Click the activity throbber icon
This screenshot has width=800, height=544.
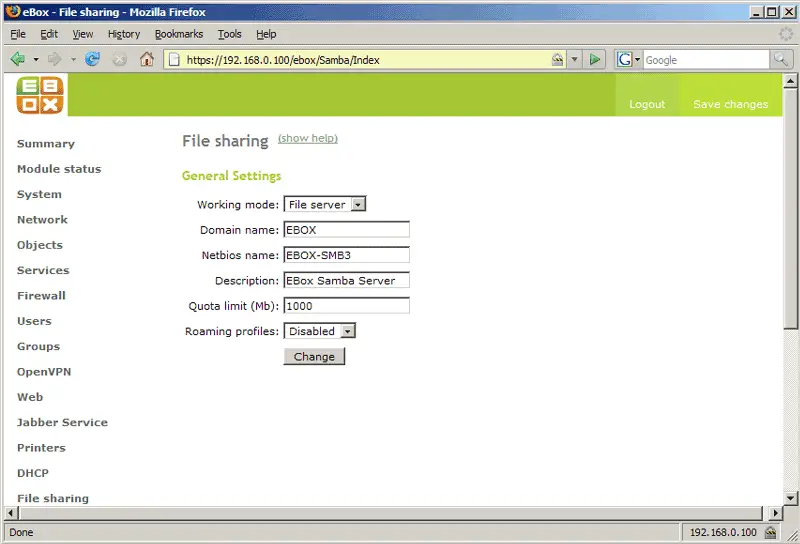tap(786, 34)
